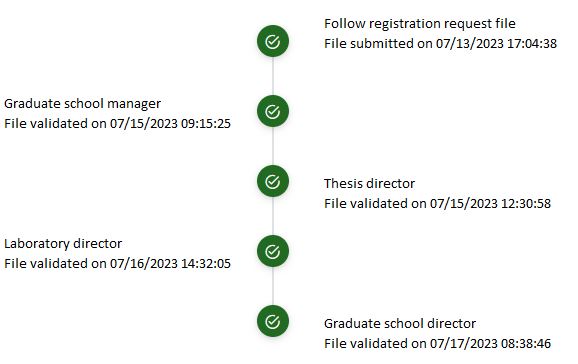578x364 pixels.
Task: Click the 'Follow registration request file' heading
Action: click(x=419, y=24)
